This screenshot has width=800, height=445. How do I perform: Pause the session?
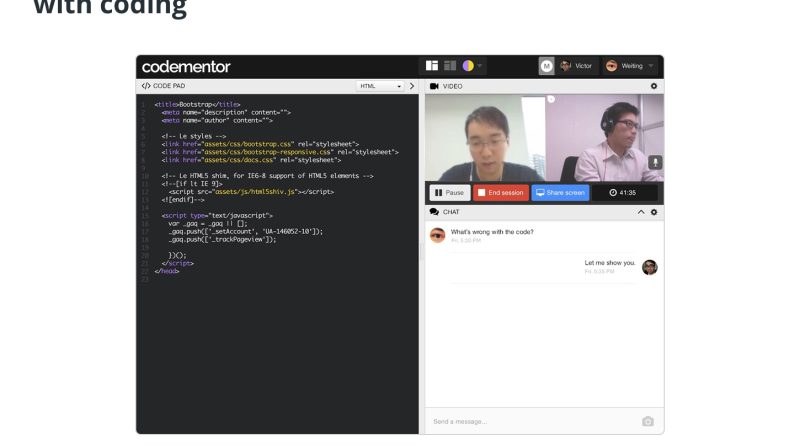coord(449,192)
